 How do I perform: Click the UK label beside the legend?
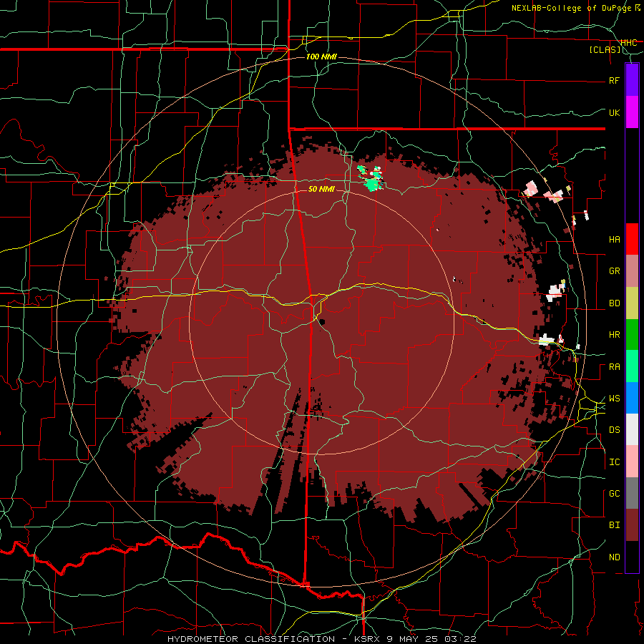click(x=615, y=112)
